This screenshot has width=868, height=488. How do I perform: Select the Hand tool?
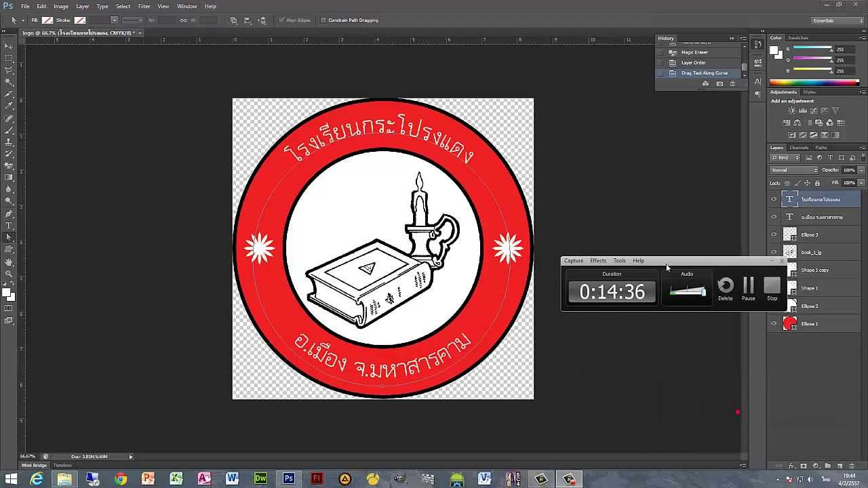coord(9,262)
